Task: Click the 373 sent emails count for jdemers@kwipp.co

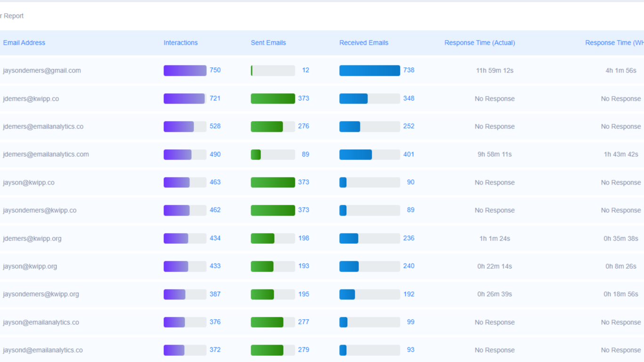Action: [x=304, y=98]
